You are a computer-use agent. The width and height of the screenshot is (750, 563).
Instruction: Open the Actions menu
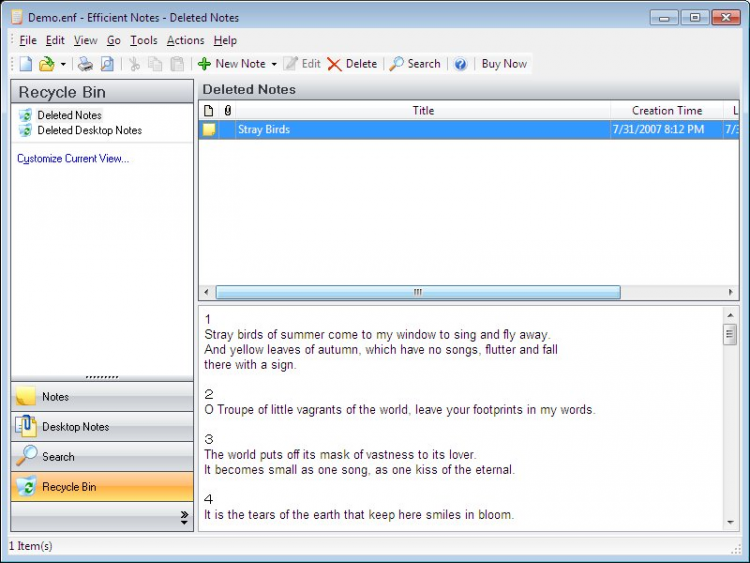(186, 41)
